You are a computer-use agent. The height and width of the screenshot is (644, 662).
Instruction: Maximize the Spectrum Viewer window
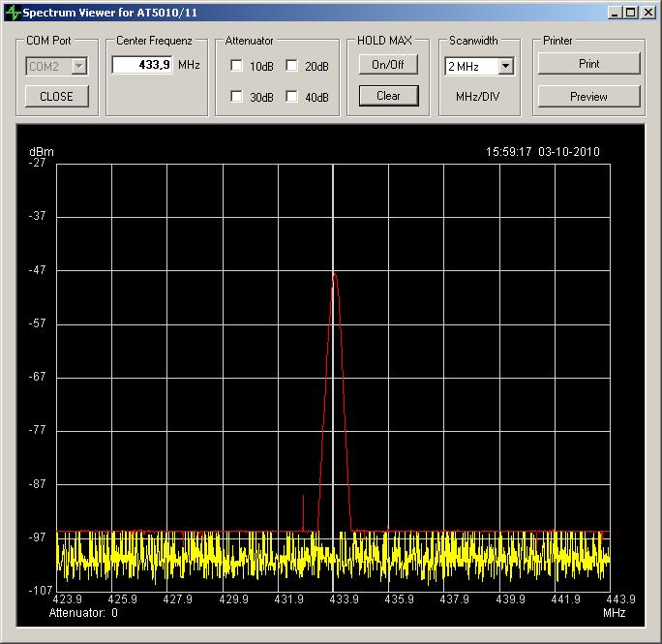click(x=630, y=13)
